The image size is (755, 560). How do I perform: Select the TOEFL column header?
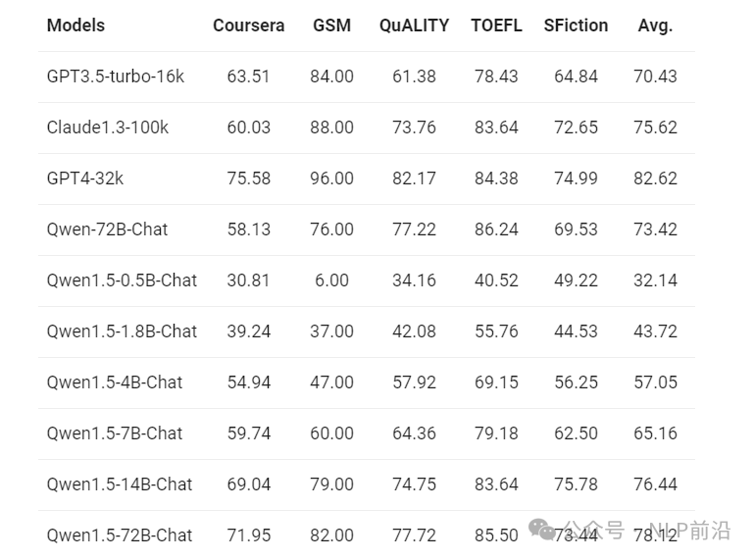(496, 25)
